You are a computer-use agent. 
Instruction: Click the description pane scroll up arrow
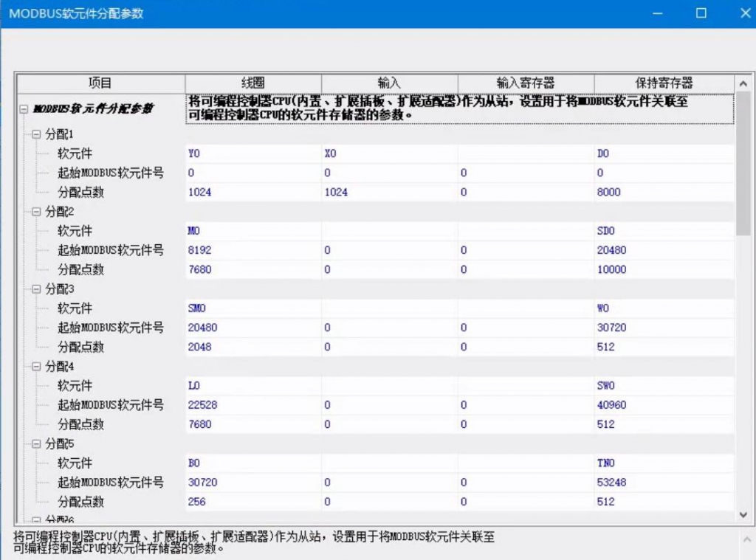746,539
